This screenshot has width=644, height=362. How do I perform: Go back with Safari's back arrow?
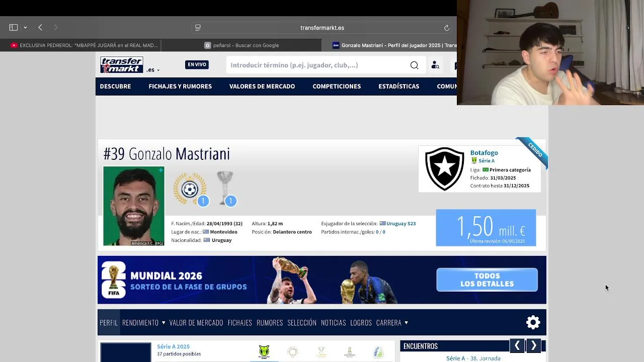pyautogui.click(x=40, y=27)
